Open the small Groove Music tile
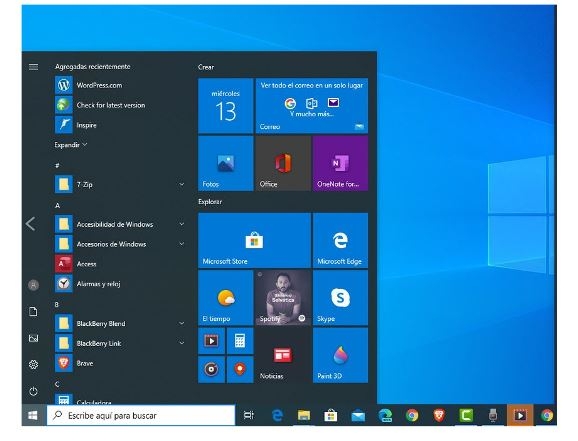Viewport: 578px width, 441px height. point(212,369)
